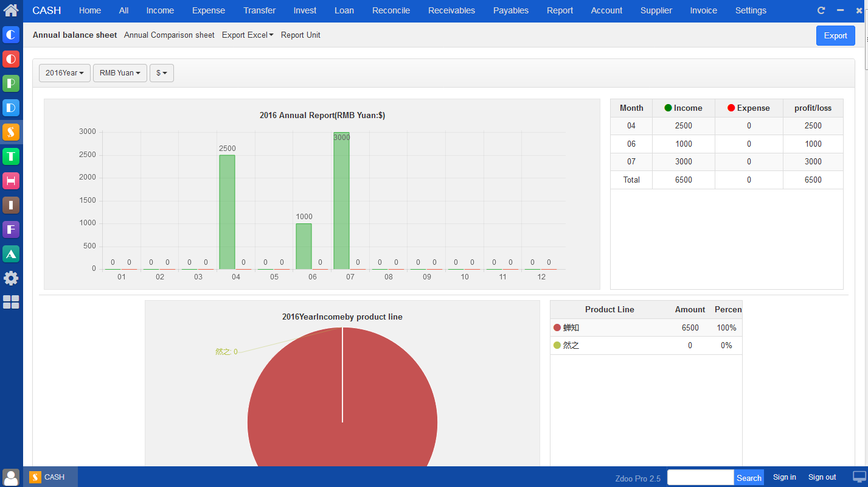The image size is (868, 487).
Task: Click the profit/loss column header
Action: click(813, 108)
